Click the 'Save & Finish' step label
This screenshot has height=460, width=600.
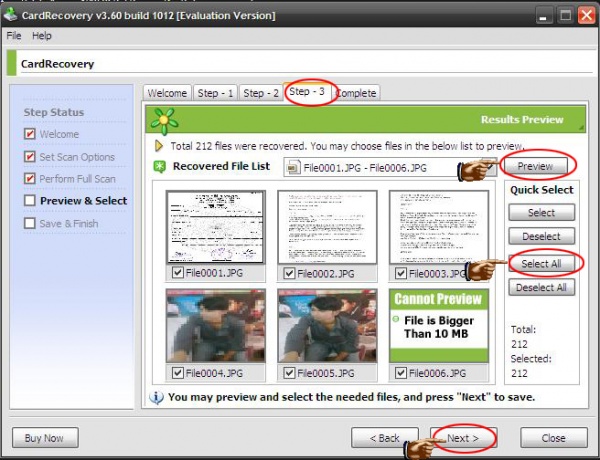click(x=69, y=223)
